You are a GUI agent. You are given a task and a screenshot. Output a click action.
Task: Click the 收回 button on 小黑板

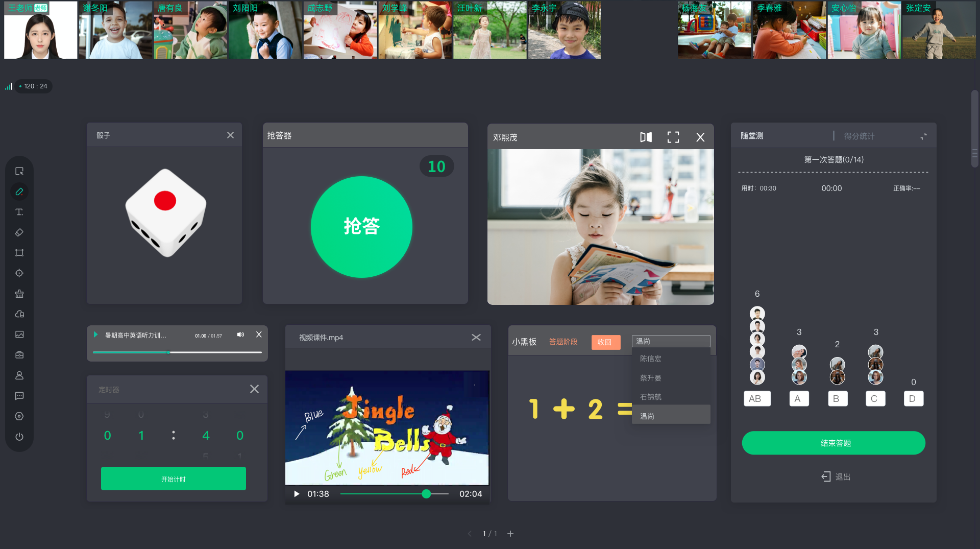pyautogui.click(x=605, y=342)
